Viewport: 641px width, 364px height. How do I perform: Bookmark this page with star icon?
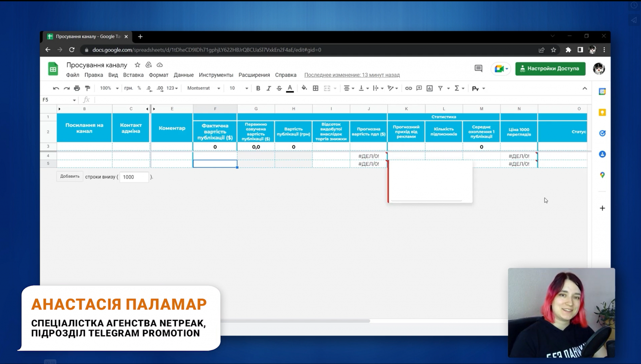click(553, 50)
